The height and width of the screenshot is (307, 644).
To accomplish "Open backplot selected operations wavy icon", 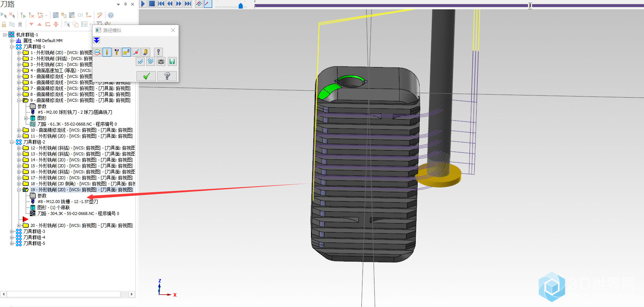I will coord(56,15).
